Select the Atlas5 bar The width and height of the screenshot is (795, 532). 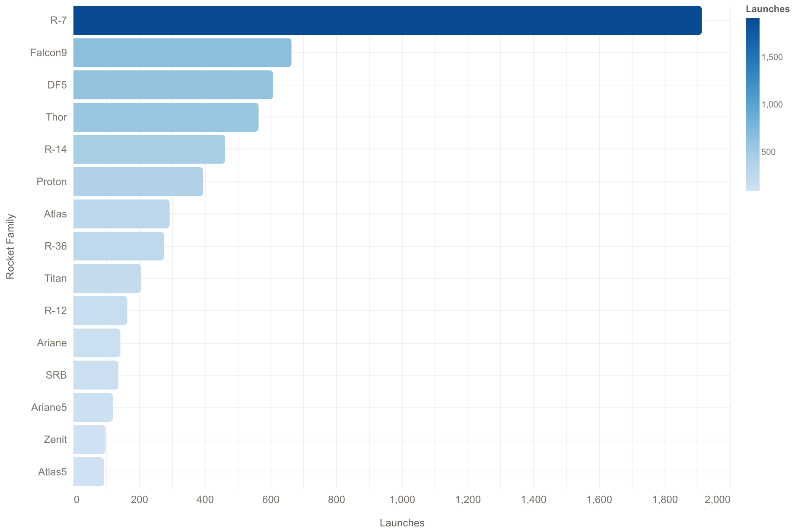click(x=89, y=472)
